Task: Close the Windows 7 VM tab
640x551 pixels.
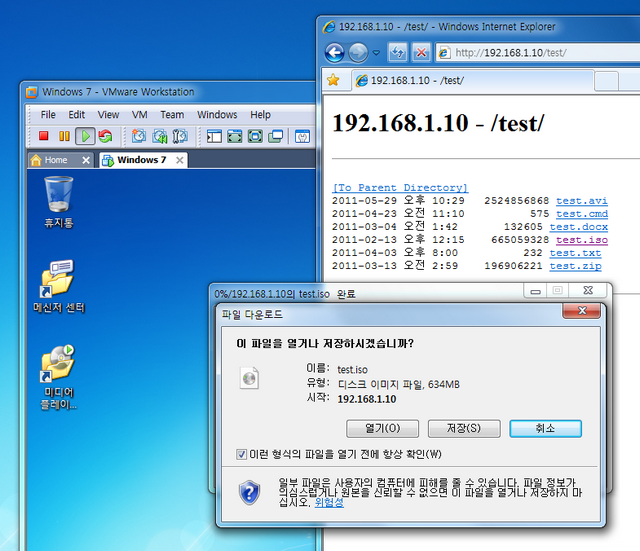Action: point(180,160)
